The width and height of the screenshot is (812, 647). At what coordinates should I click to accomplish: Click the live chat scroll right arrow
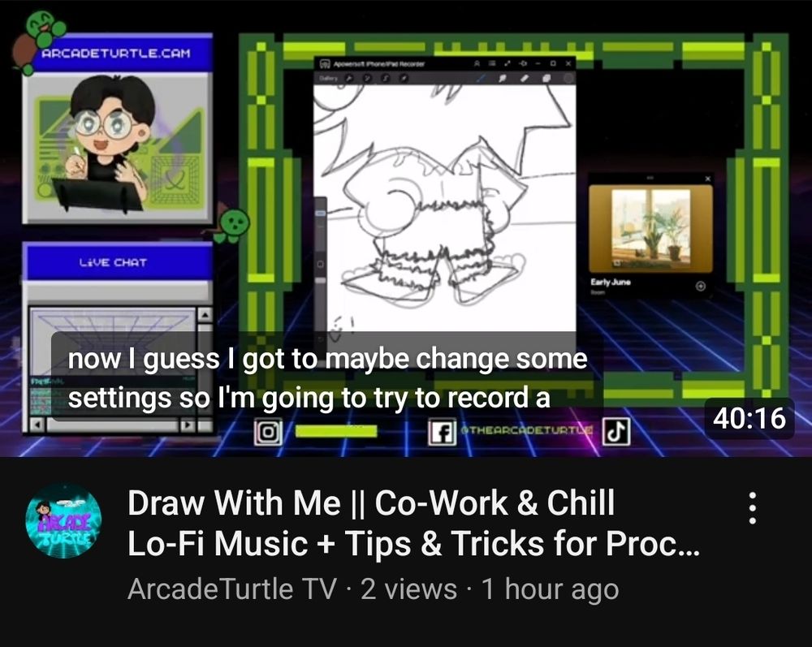click(x=188, y=425)
